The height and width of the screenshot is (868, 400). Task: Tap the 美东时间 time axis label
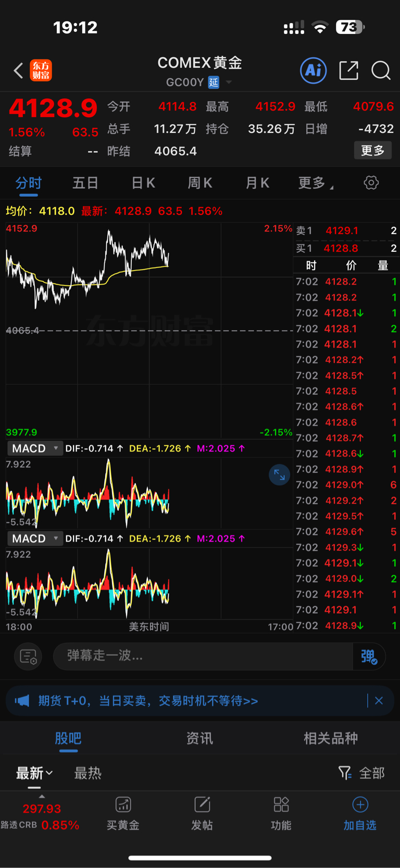149,627
